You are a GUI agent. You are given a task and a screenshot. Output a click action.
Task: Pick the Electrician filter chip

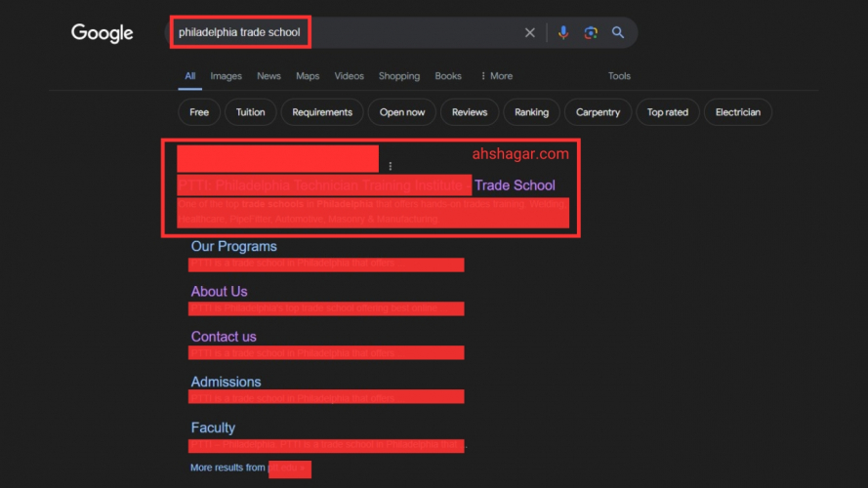click(x=738, y=112)
